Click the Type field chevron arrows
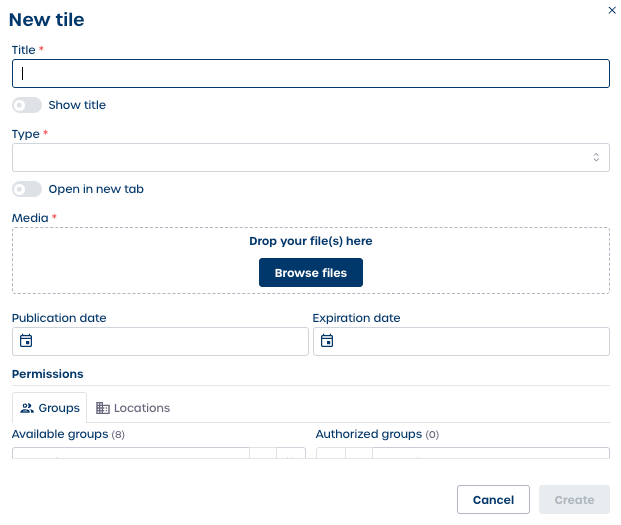The width and height of the screenshot is (621, 525). pos(596,157)
